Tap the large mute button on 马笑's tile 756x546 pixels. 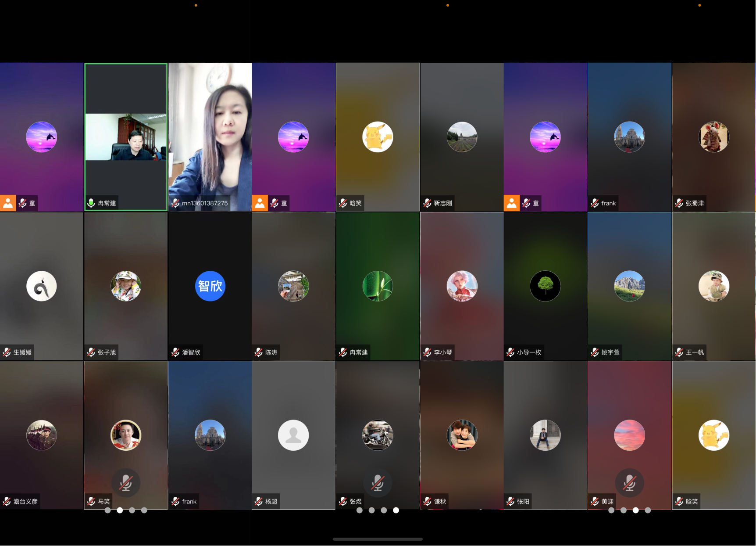point(126,483)
